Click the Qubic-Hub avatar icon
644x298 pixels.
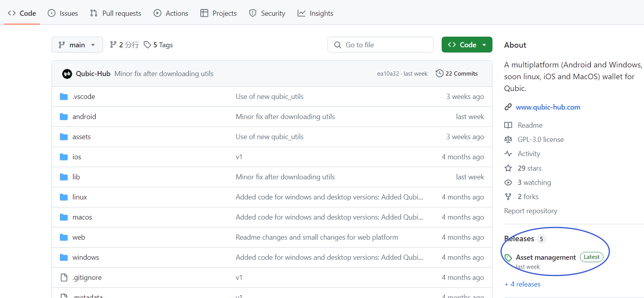tap(67, 74)
